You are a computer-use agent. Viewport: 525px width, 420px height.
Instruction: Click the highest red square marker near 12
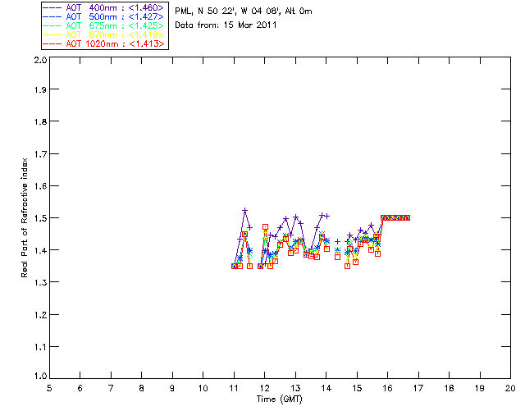point(265,227)
